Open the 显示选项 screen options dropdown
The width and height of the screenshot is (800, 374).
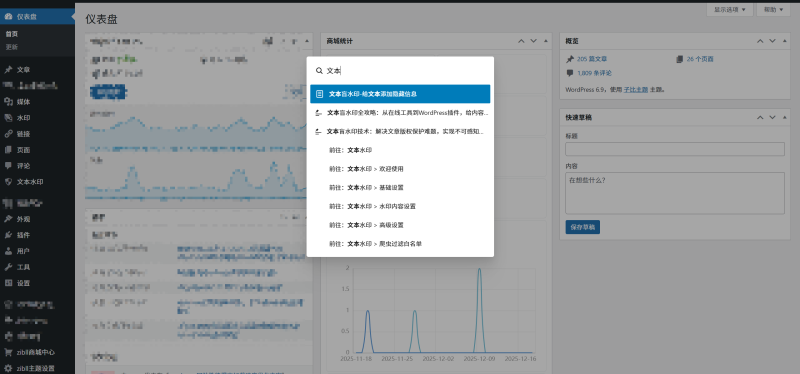point(730,9)
